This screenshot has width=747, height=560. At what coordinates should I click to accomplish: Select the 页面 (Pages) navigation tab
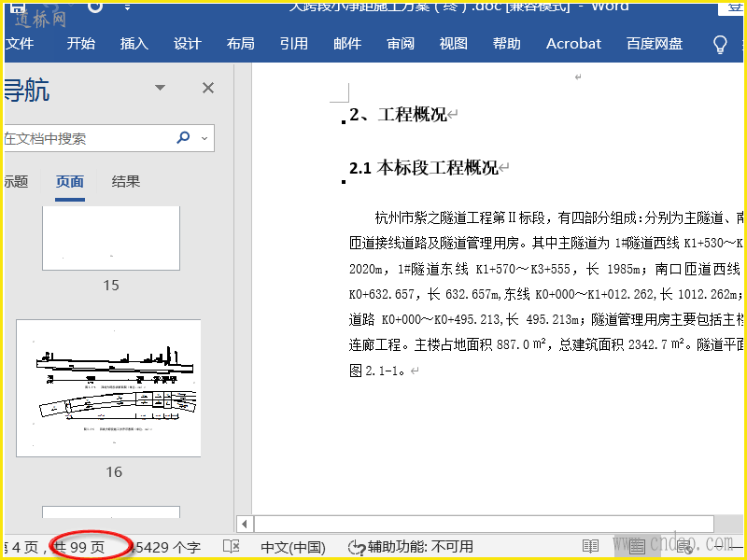70,181
